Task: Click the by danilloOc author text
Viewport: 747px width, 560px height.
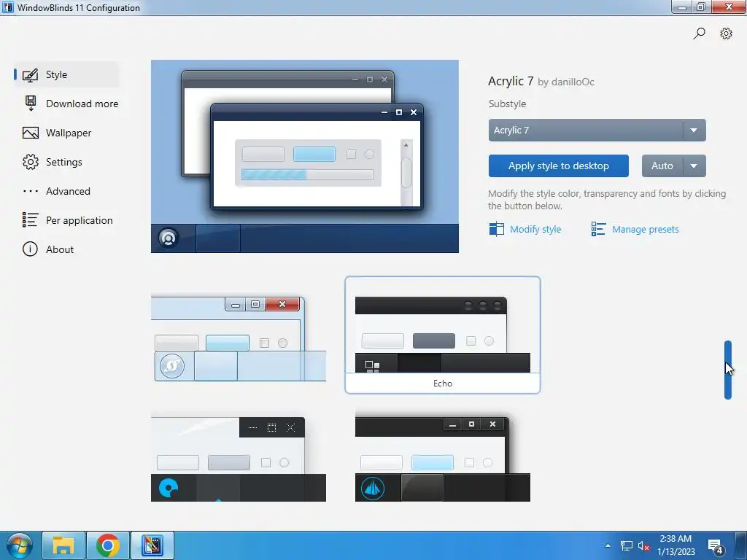Action: point(566,82)
